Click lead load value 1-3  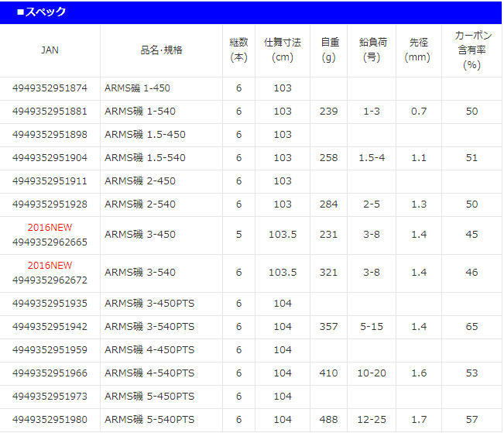pos(372,112)
